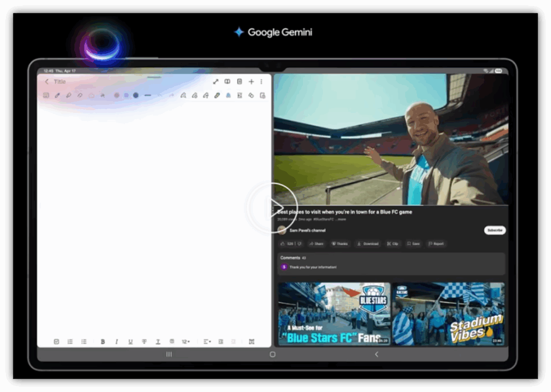This screenshot has height=392, width=551.
Task: Open the Stadium Vibes video thumbnail
Action: point(449,314)
